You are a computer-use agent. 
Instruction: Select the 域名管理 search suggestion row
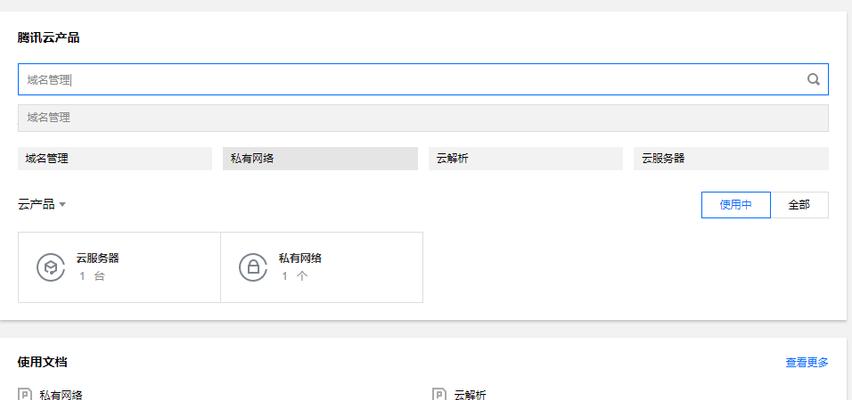click(x=423, y=117)
